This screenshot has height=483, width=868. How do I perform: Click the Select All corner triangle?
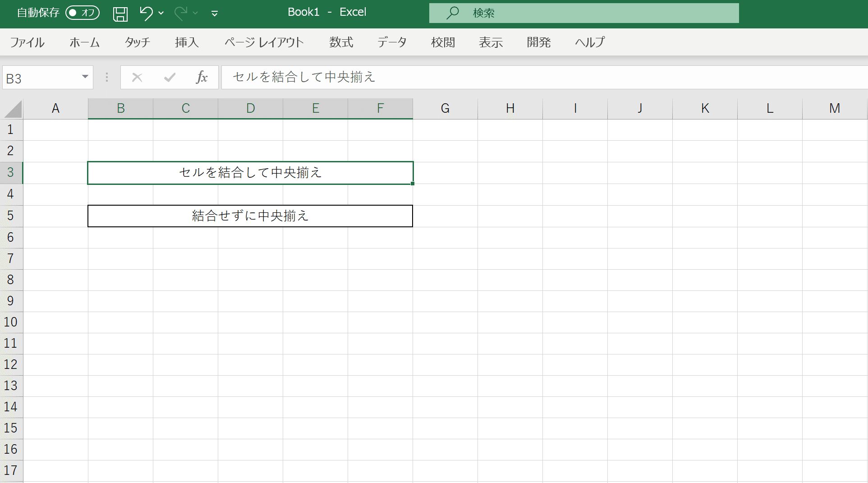pyautogui.click(x=12, y=109)
